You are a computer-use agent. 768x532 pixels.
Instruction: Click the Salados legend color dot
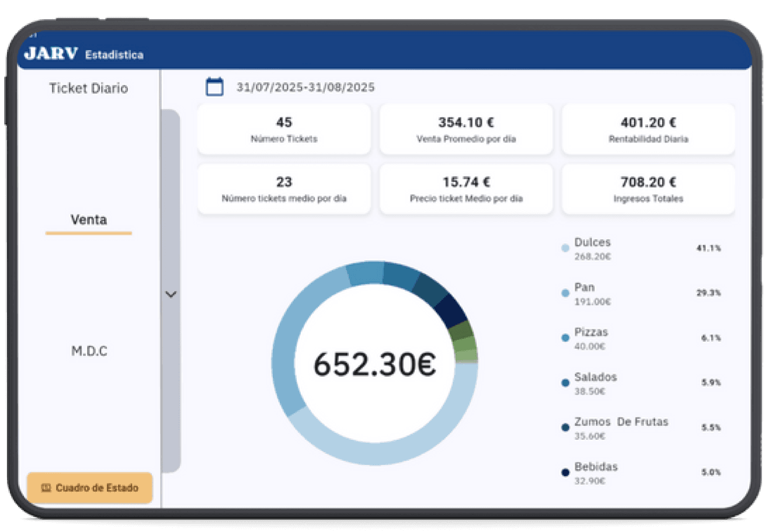point(565,383)
